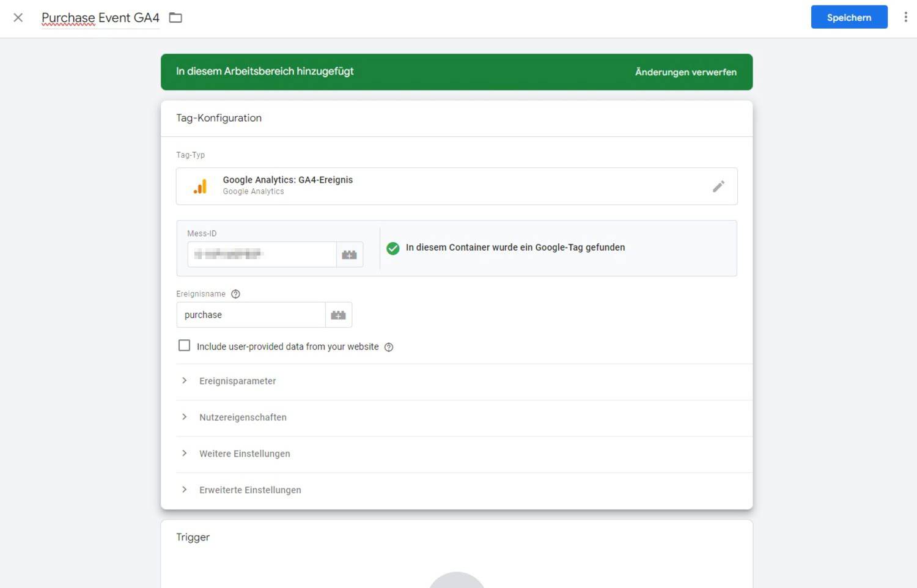The height and width of the screenshot is (588, 917).
Task: Enable Include user-provided data checkbox
Action: (x=184, y=345)
